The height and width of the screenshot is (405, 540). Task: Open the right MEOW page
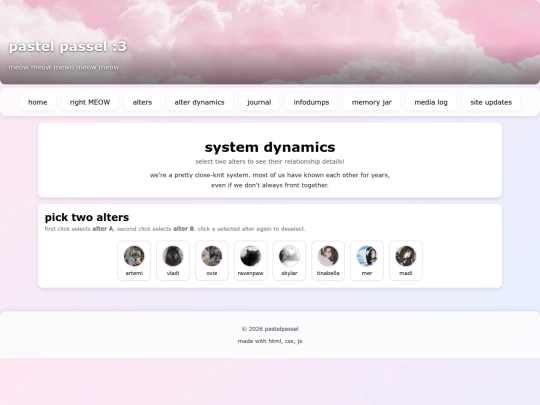click(x=90, y=102)
